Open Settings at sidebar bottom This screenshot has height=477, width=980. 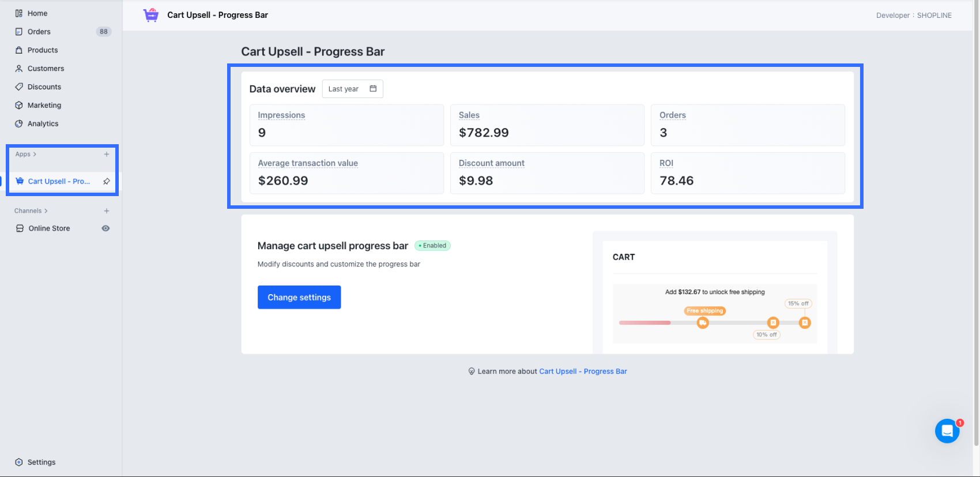click(42, 462)
